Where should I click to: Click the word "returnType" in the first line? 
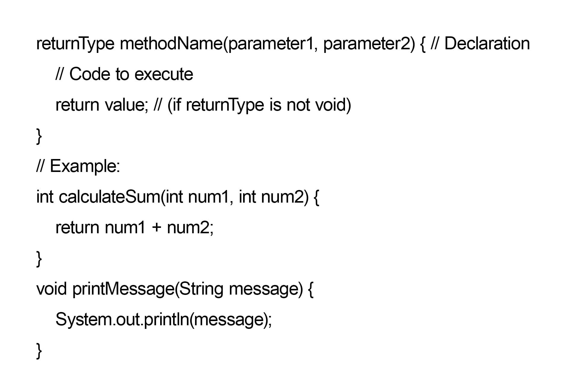75,44
